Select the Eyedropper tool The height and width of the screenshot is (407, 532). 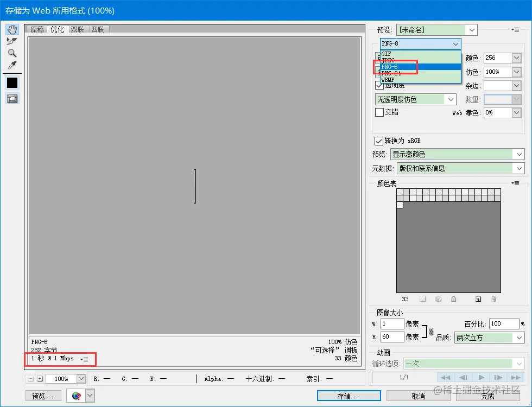coord(12,65)
